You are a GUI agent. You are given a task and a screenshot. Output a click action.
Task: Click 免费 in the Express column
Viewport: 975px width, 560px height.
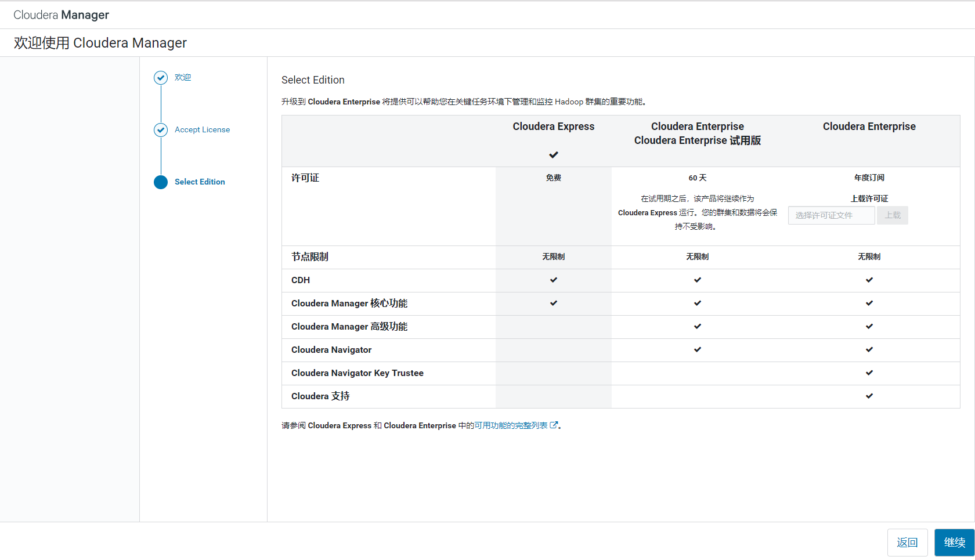point(554,178)
